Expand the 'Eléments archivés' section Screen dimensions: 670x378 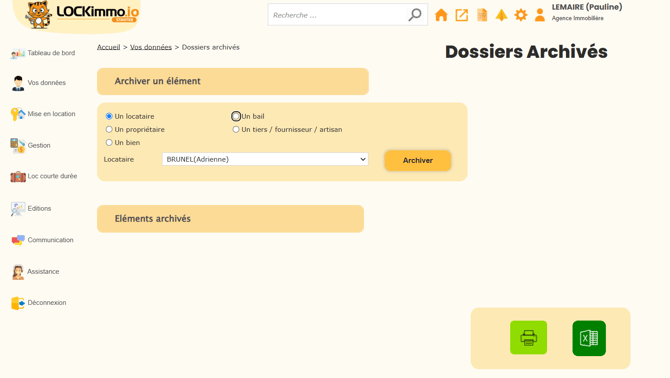230,219
